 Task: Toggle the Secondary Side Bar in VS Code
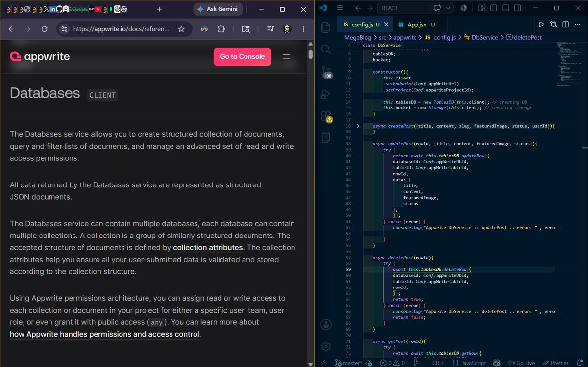(x=517, y=8)
